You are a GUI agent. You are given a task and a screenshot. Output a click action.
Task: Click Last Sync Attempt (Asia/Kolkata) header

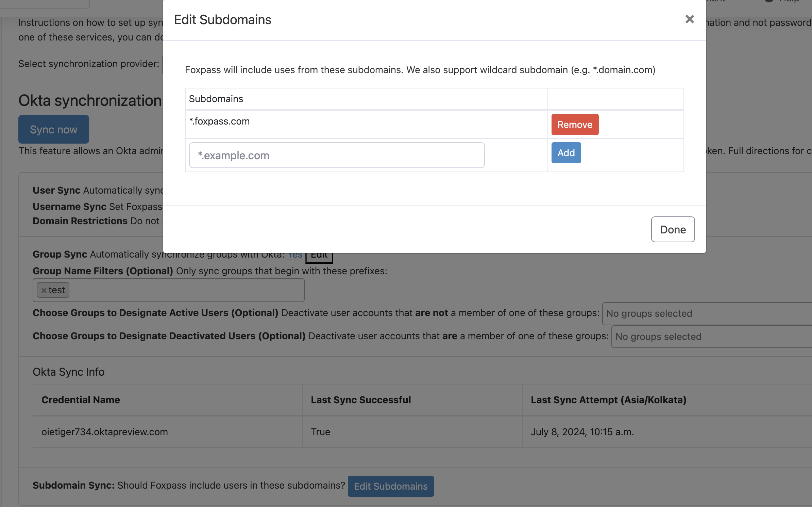[x=667, y=400]
